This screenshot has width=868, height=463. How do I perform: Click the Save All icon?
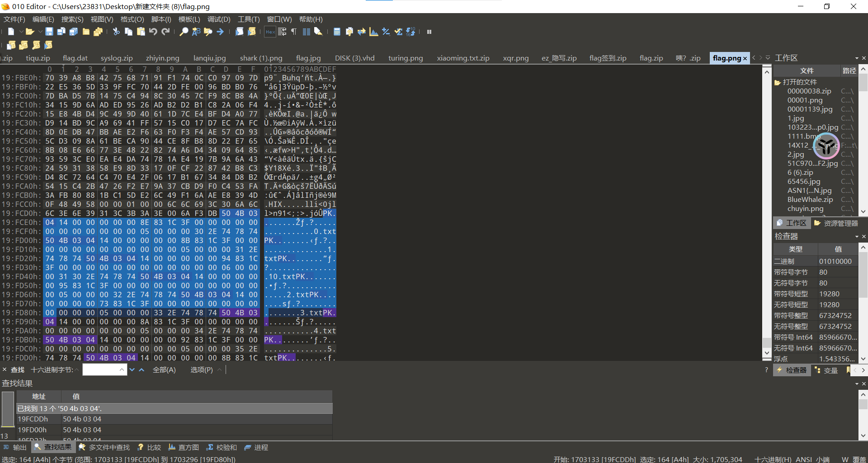[74, 32]
